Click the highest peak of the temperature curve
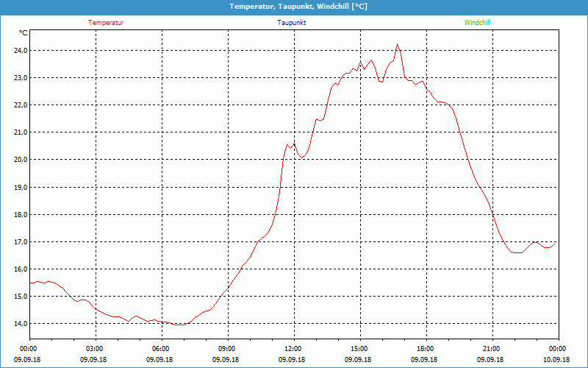 tap(398, 44)
